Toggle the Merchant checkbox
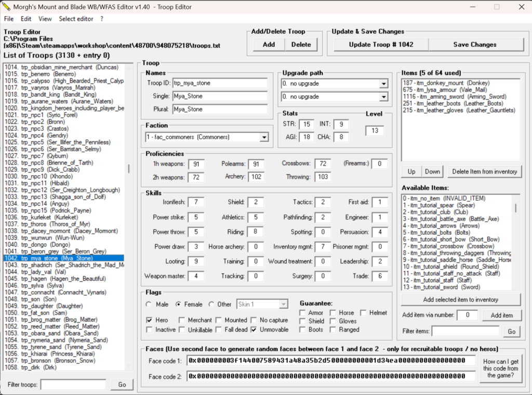Image resolution: width=532 pixels, height=395 pixels. [x=182, y=320]
